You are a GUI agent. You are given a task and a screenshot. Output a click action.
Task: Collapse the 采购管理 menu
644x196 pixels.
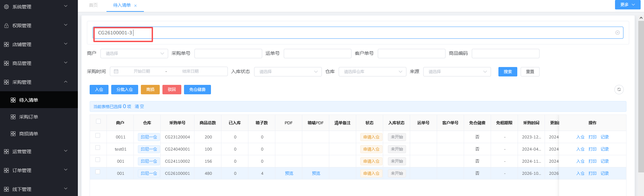pos(39,82)
